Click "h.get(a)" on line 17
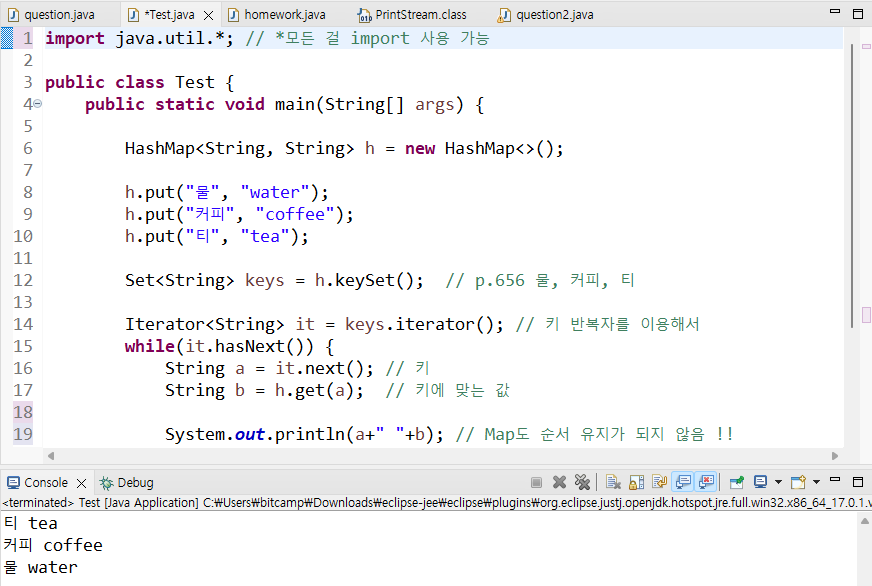Screen dimensions: 872x586 314,390
